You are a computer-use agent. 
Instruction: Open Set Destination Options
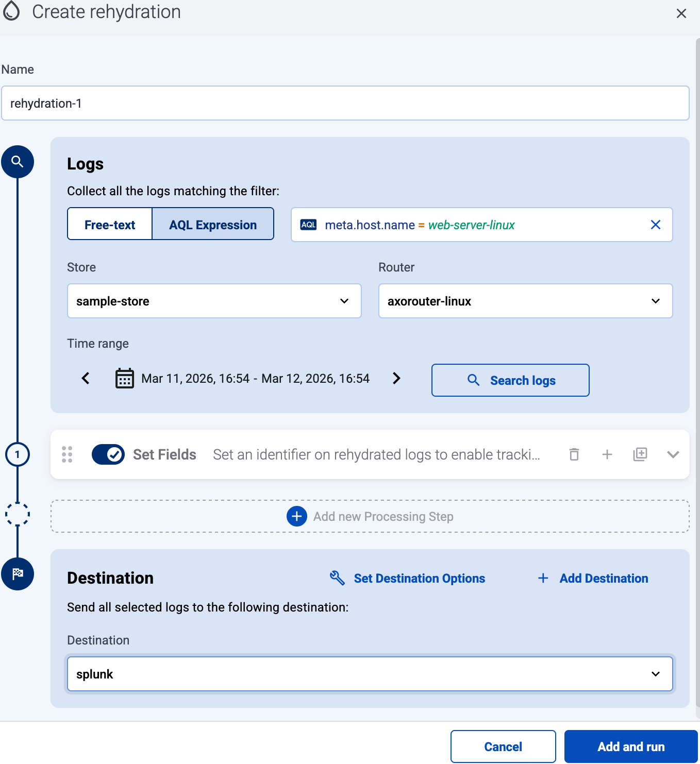click(x=407, y=578)
